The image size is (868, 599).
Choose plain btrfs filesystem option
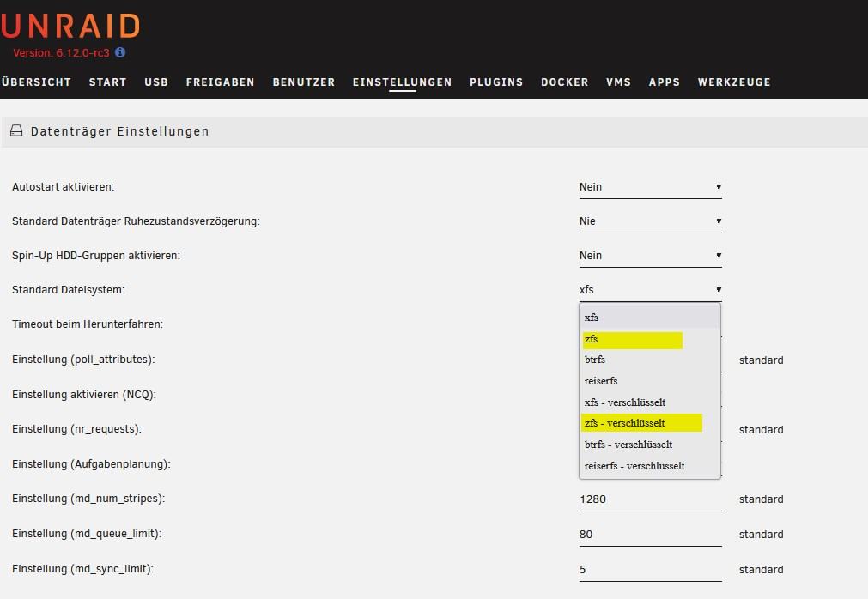[x=650, y=360]
